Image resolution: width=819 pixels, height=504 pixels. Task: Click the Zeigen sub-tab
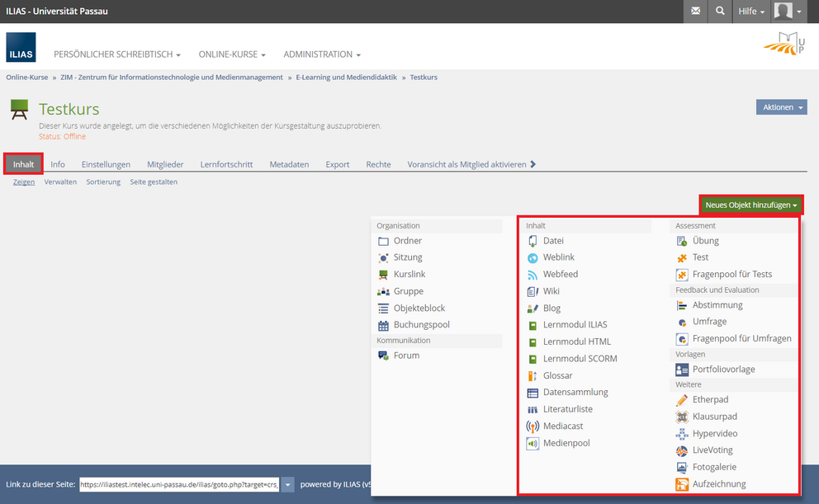(24, 182)
